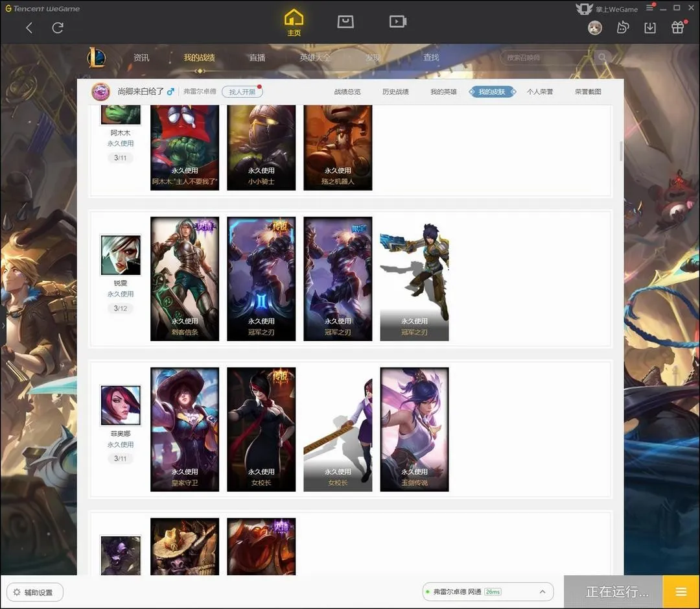Click the summoner search magnifier icon
This screenshot has width=700, height=609.
point(602,58)
